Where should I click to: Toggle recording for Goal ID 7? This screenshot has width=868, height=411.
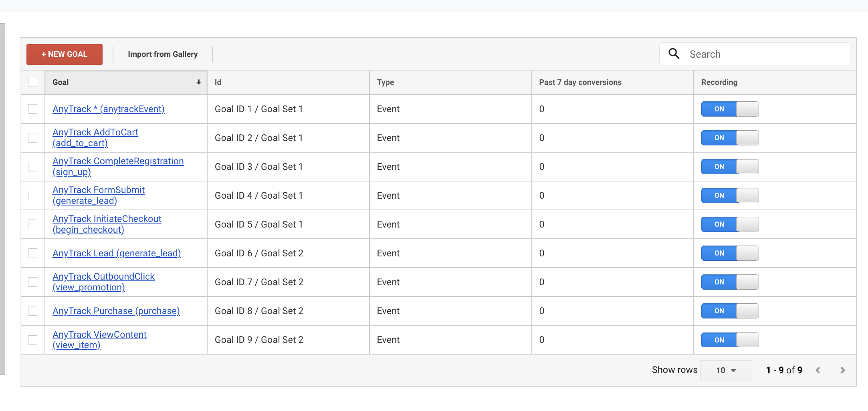730,282
